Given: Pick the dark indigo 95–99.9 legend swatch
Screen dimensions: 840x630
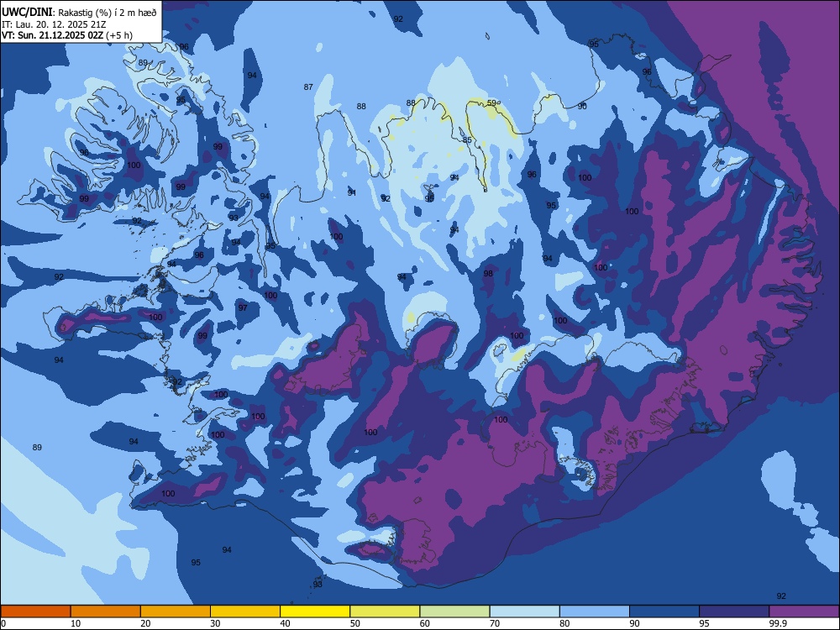Looking at the screenshot, I should (x=734, y=612).
